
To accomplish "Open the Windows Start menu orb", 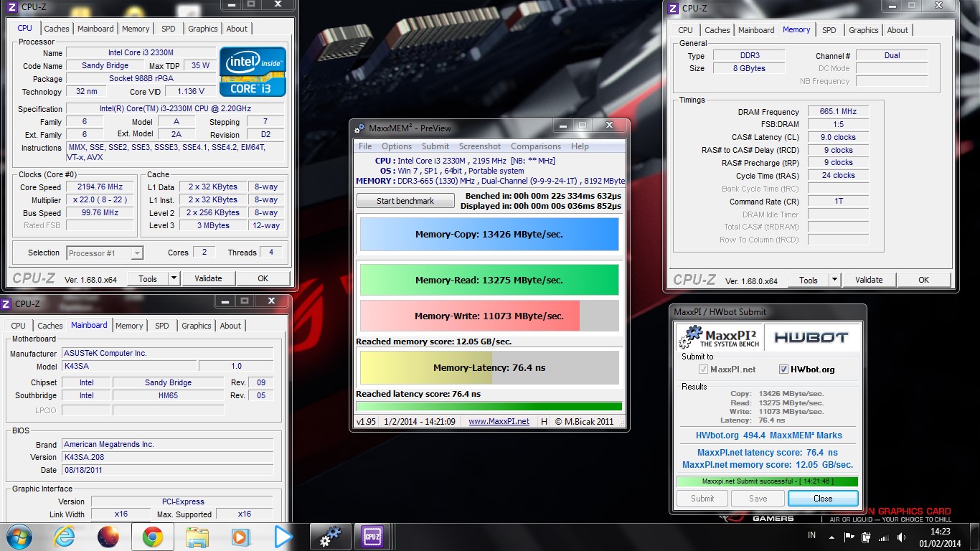I will [x=19, y=537].
